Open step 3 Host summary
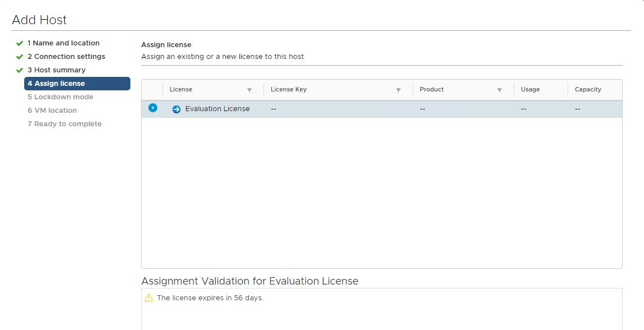644x330 pixels. [56, 70]
